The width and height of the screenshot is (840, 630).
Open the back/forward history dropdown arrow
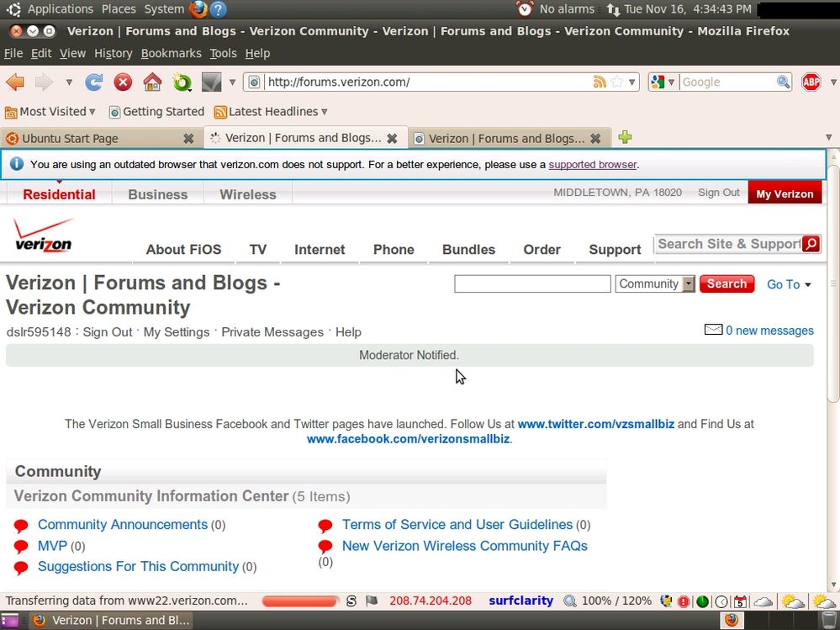(69, 82)
